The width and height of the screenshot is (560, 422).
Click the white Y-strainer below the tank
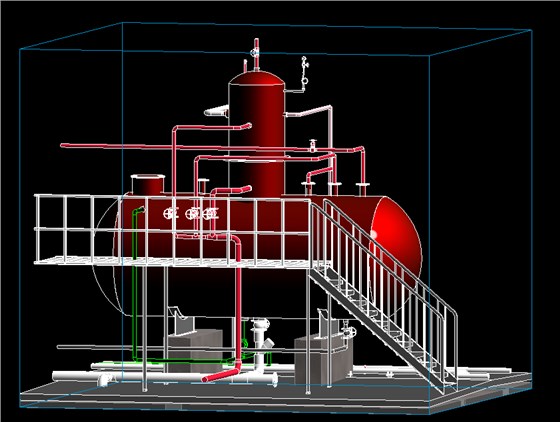click(x=262, y=337)
